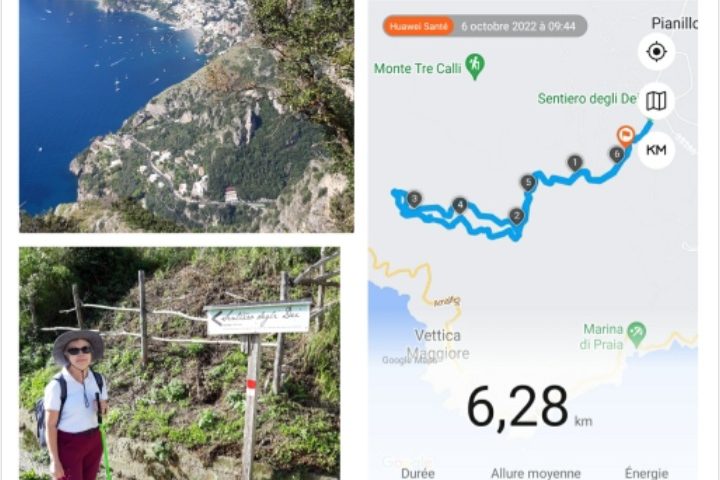The image size is (720, 480).
Task: Select the Allure moyenne stat label
Action: (x=536, y=473)
